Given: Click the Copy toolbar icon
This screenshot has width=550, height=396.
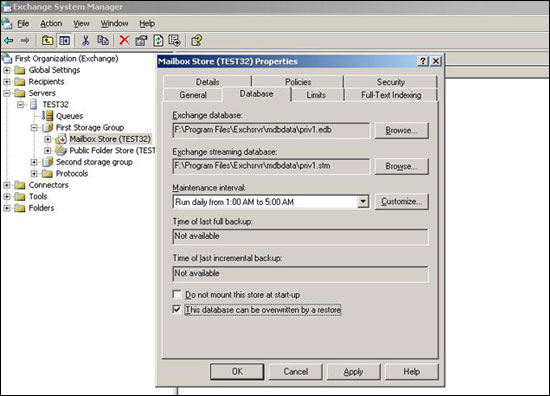Looking at the screenshot, I should point(103,41).
